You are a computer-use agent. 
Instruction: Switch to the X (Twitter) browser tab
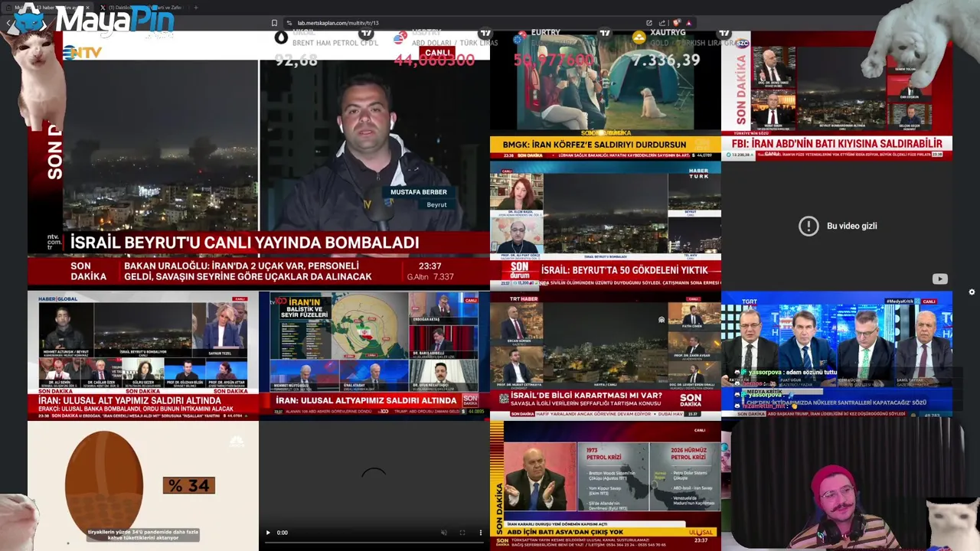tap(142, 8)
